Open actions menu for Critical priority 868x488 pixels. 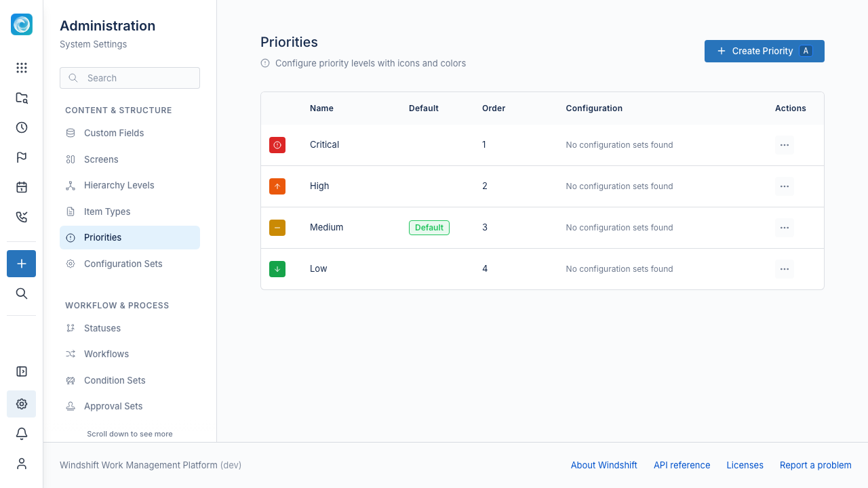point(785,145)
